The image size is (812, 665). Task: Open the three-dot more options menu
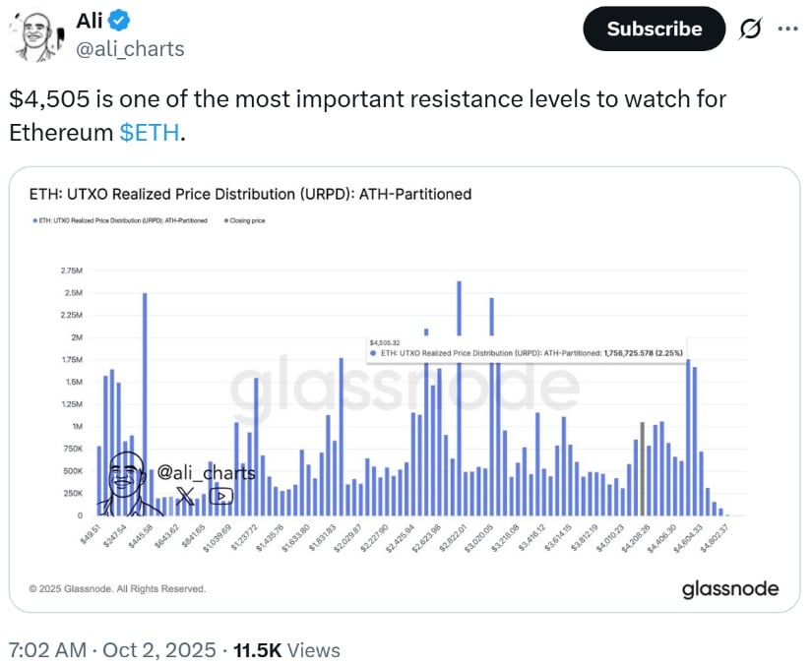788,30
